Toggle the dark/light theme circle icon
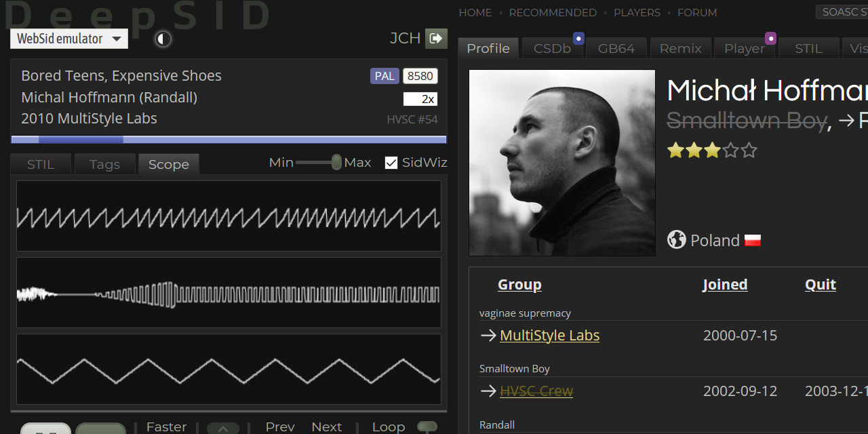The height and width of the screenshot is (434, 868). pyautogui.click(x=163, y=39)
